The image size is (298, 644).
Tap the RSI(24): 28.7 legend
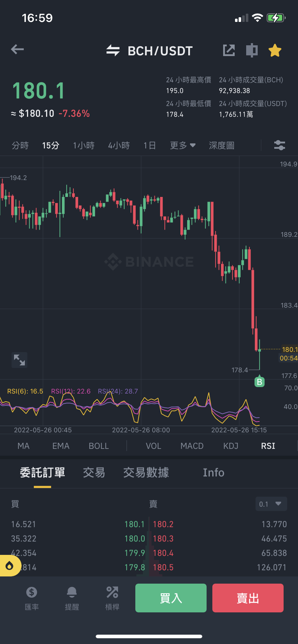coord(118,391)
